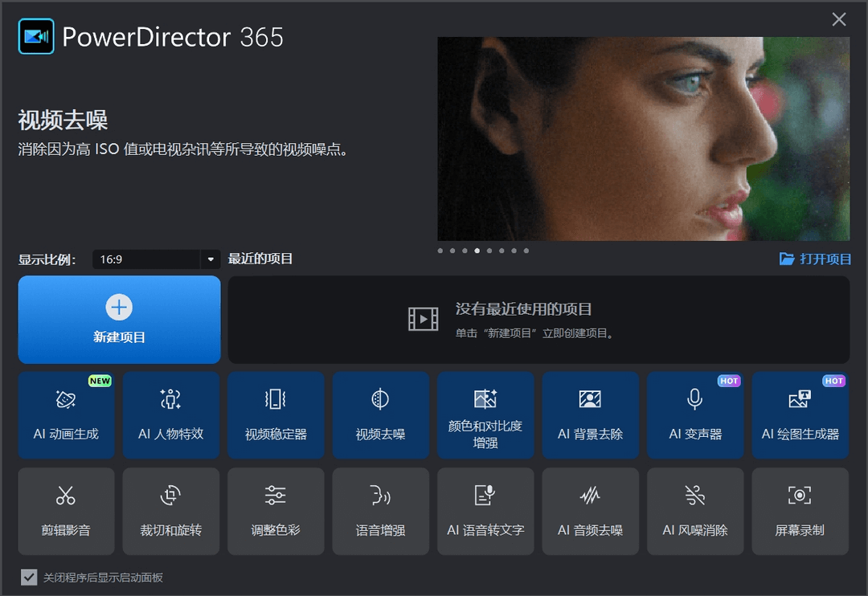Open the 裁切和旋转 tool
The width and height of the screenshot is (868, 596).
point(171,511)
